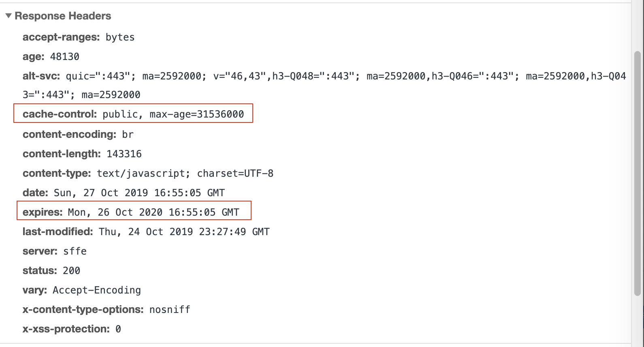Viewport: 644px width, 347px height.
Task: Click the server value sffe
Action: [x=75, y=251]
